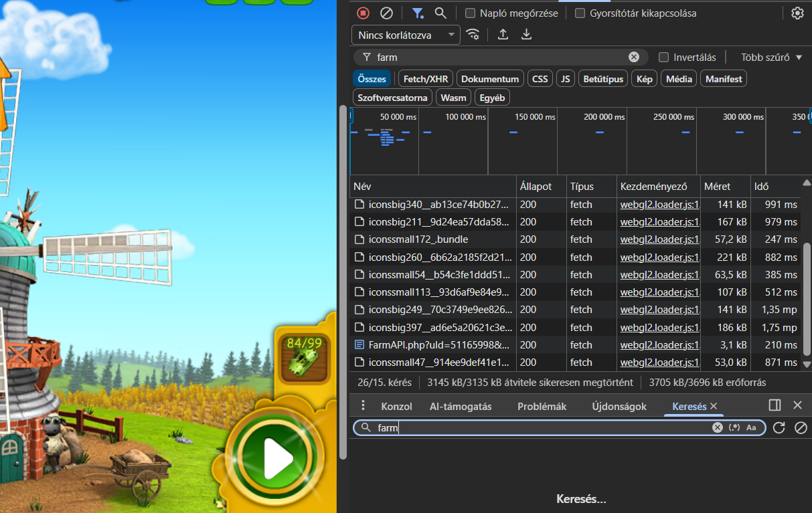The image size is (812, 513).
Task: Open network search magnifier icon
Action: pos(440,13)
